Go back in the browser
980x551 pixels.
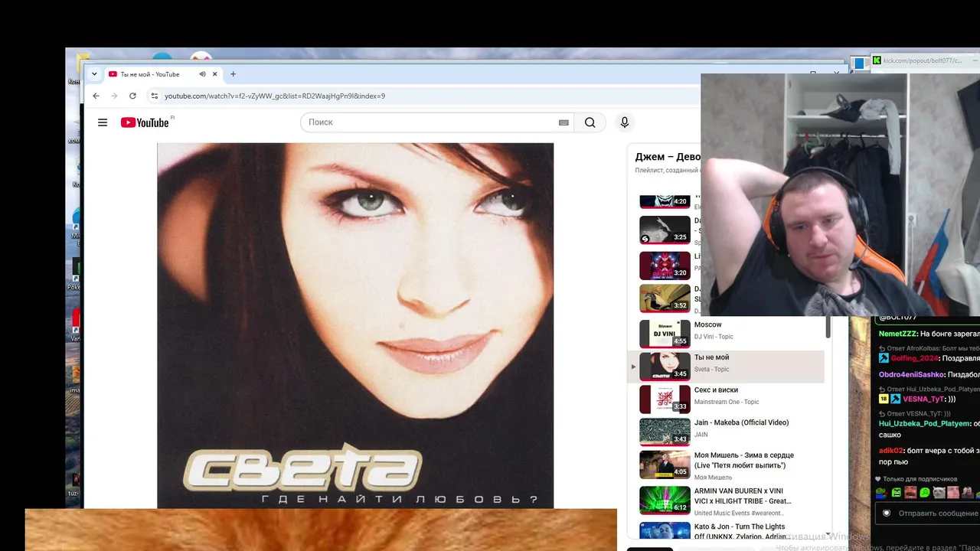[x=96, y=96]
